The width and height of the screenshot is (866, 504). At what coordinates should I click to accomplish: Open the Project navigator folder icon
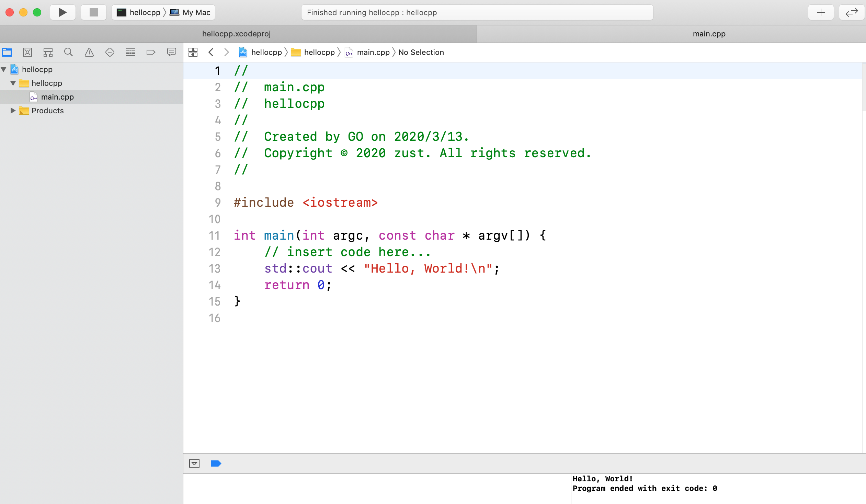coord(7,52)
